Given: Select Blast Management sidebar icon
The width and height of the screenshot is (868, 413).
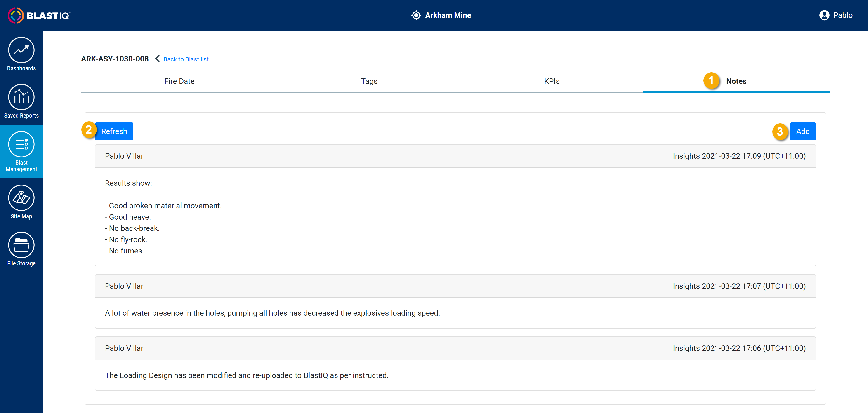Looking at the screenshot, I should point(21,145).
